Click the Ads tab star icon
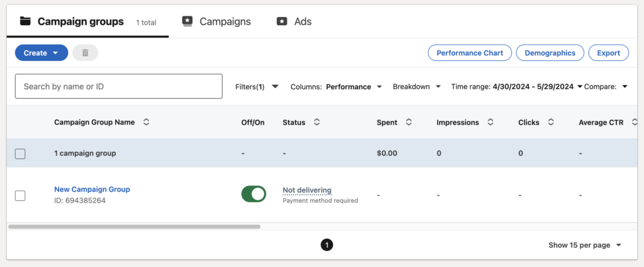The height and width of the screenshot is (267, 644). click(x=282, y=21)
